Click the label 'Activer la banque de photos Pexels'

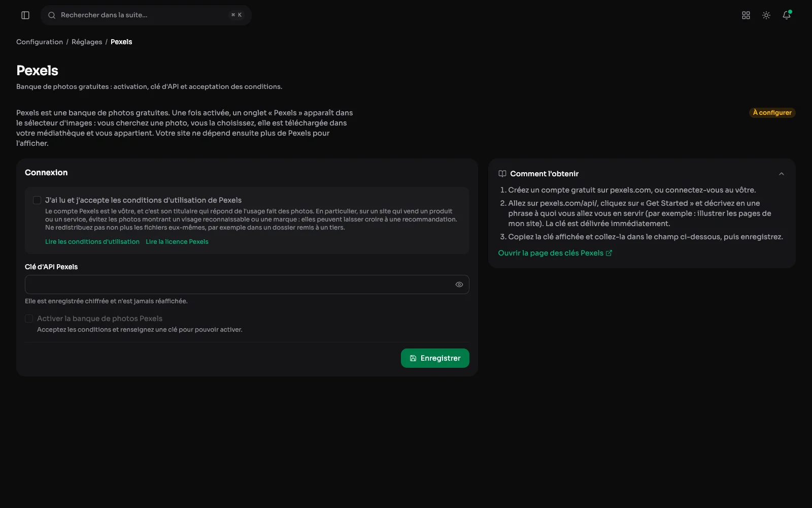click(99, 319)
